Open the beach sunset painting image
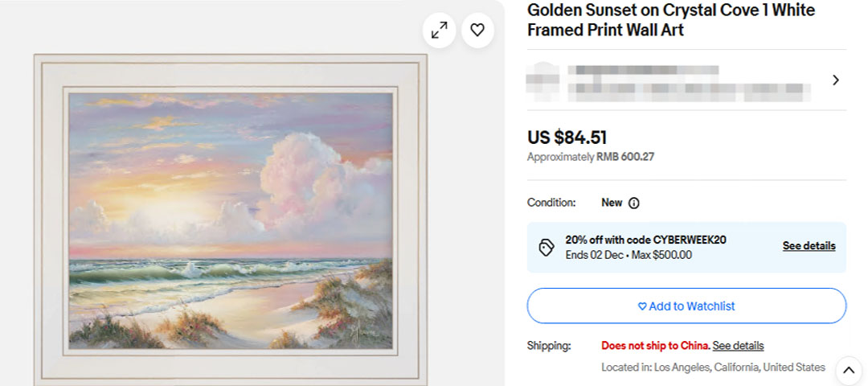 (x=231, y=220)
